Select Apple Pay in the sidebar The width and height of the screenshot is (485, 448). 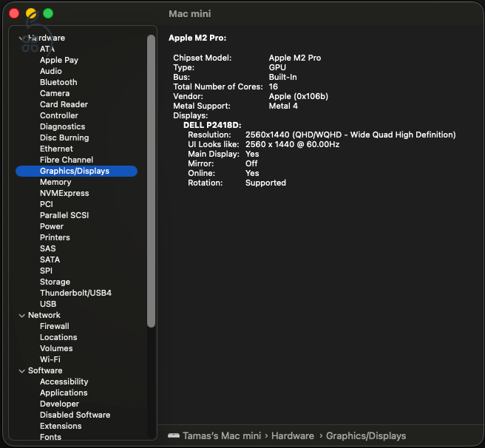[x=59, y=60]
